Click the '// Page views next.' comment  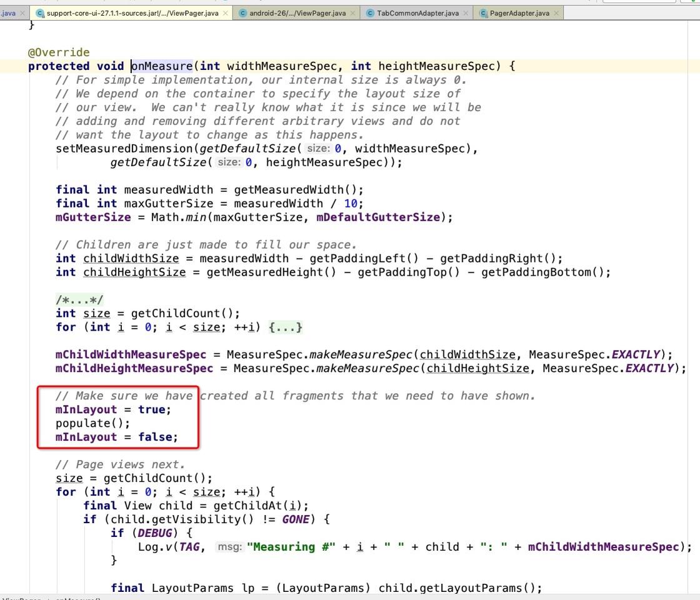[120, 465]
